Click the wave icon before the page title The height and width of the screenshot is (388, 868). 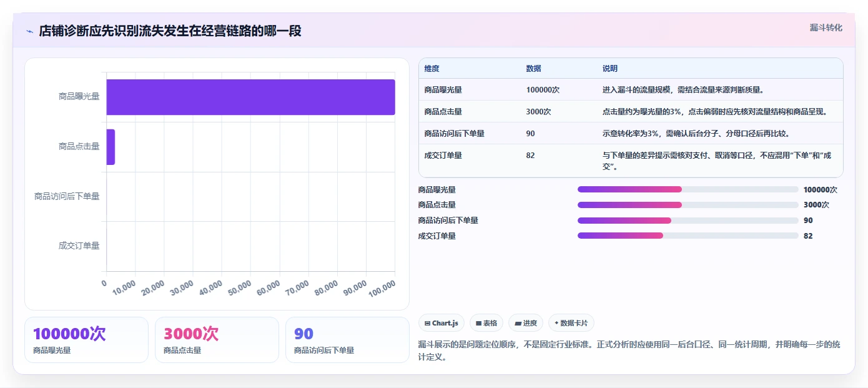coord(30,31)
